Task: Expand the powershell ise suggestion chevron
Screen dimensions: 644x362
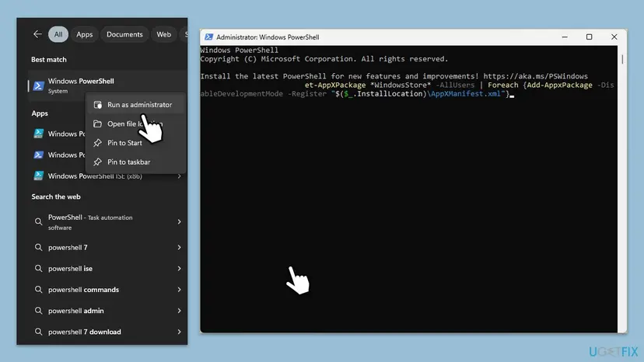Action: 180,269
